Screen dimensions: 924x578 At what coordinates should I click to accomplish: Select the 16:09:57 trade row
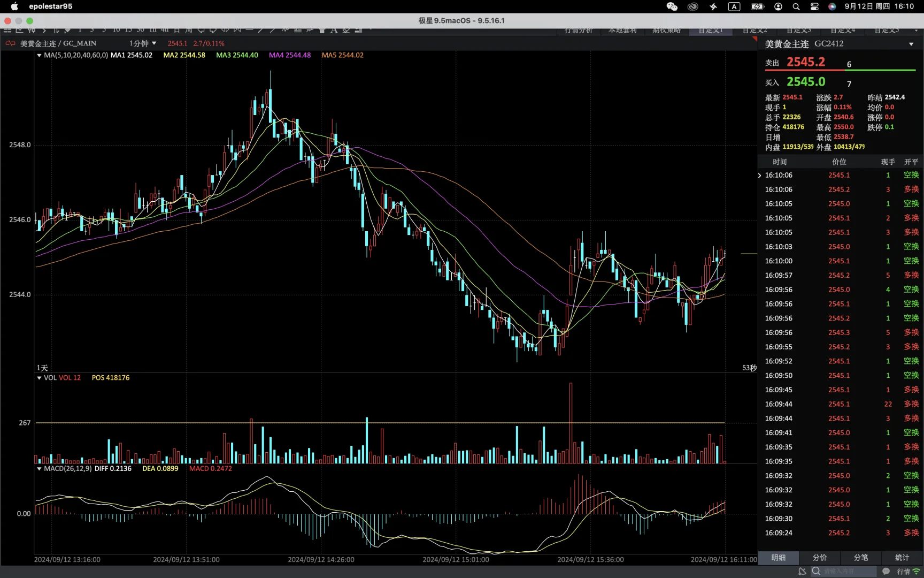(841, 276)
